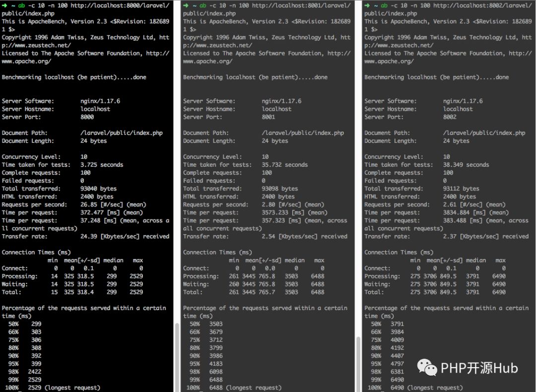
Task: Click the standard deviation "765.7" in the Total row
Action: (267, 292)
